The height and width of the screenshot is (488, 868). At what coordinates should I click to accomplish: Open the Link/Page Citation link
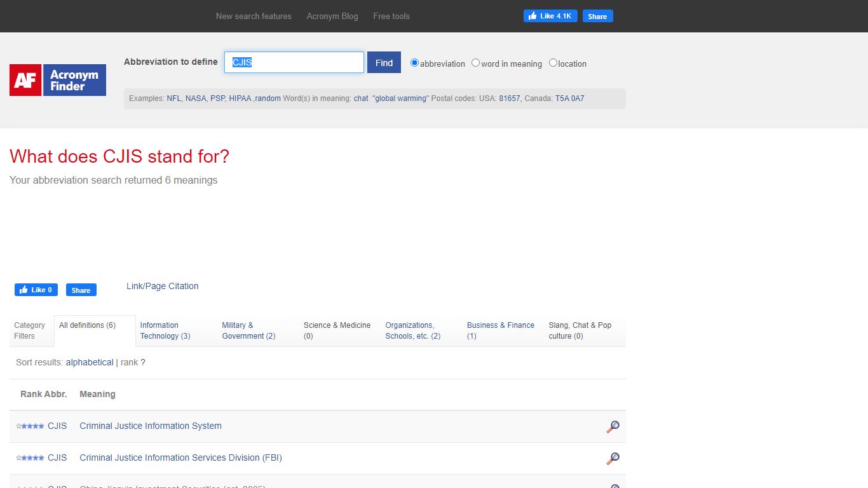point(163,286)
